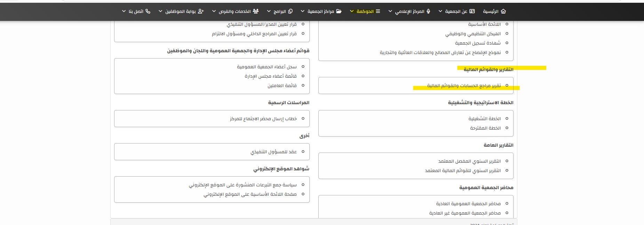Open the قائمة أعضاء مجلس الإدارة link

[x=271, y=76]
